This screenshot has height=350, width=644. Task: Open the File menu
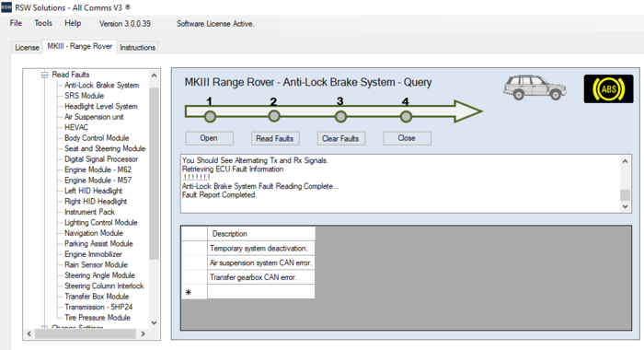coord(16,23)
